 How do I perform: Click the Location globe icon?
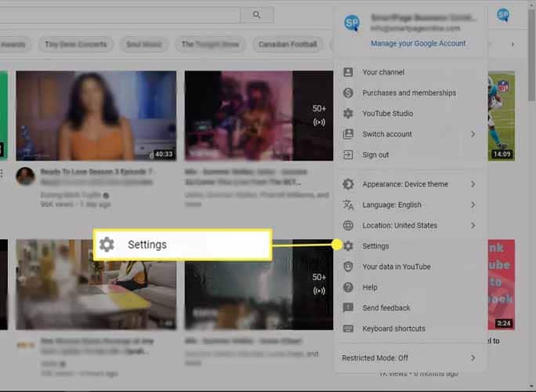[x=348, y=226]
